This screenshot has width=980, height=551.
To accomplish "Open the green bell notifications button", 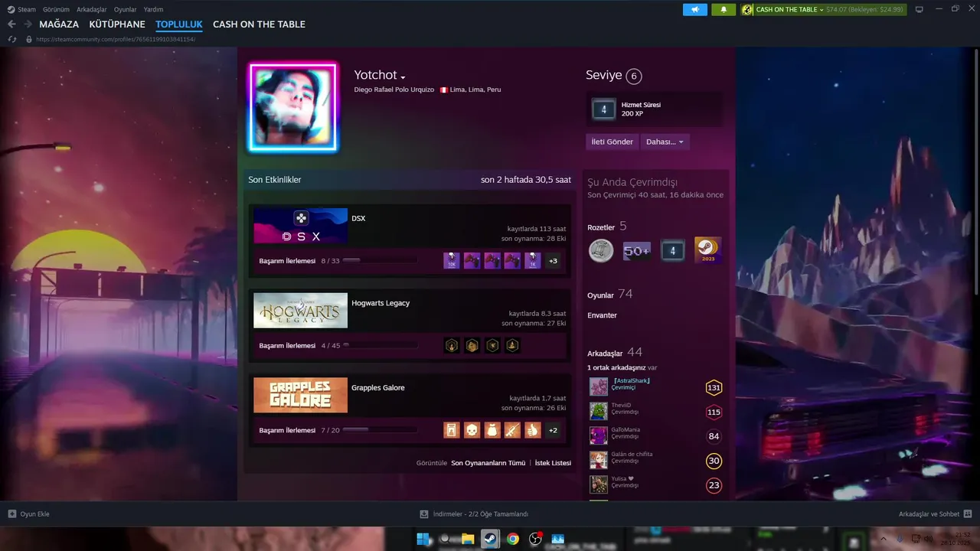I will tap(724, 9).
